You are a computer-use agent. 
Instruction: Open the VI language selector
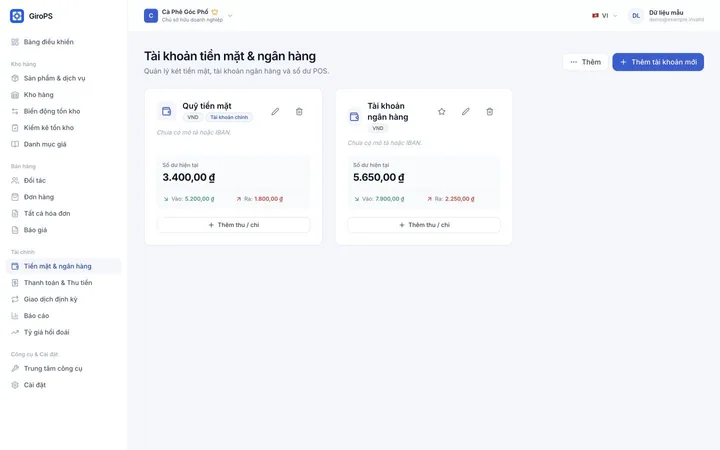click(604, 16)
